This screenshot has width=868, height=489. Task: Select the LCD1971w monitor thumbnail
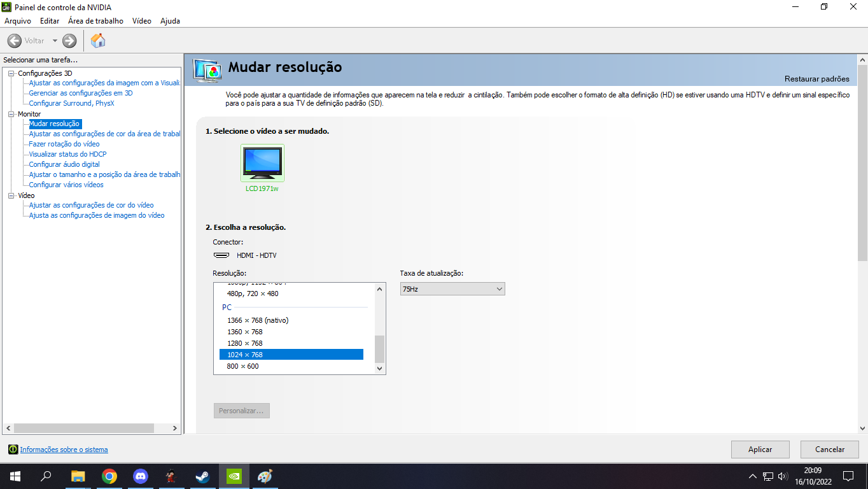[x=263, y=163]
